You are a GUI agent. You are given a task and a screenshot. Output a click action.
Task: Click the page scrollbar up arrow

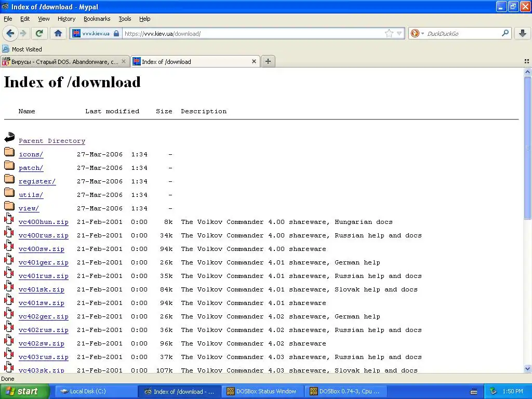527,72
